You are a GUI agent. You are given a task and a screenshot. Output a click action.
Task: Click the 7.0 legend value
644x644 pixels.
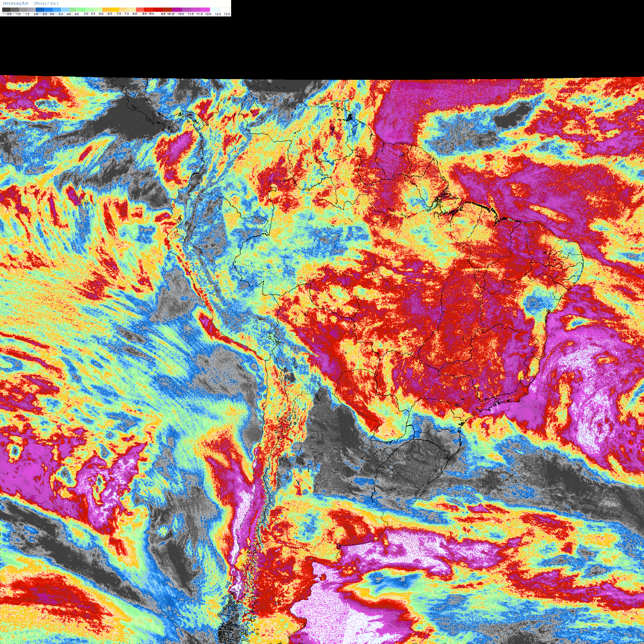119,14
